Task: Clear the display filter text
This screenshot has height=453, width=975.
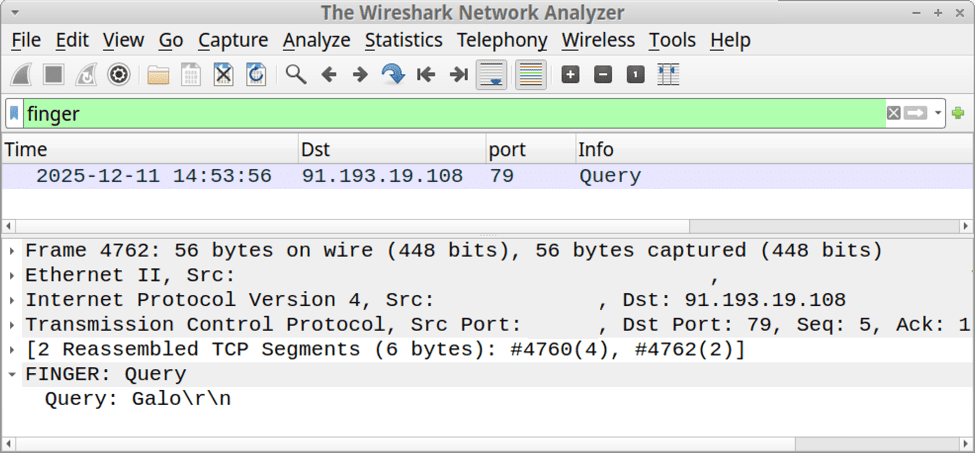Action: tap(893, 113)
